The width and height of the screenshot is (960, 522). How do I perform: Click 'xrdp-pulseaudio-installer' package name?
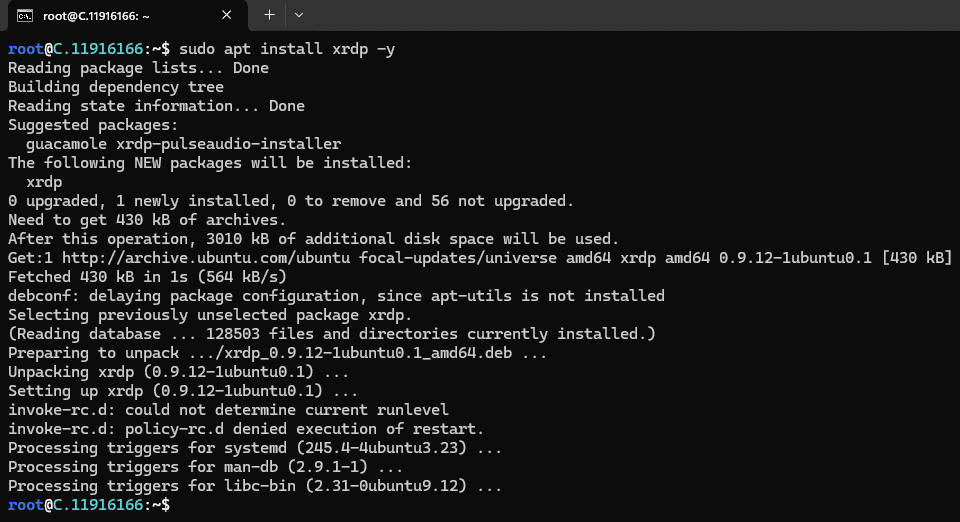click(x=228, y=144)
